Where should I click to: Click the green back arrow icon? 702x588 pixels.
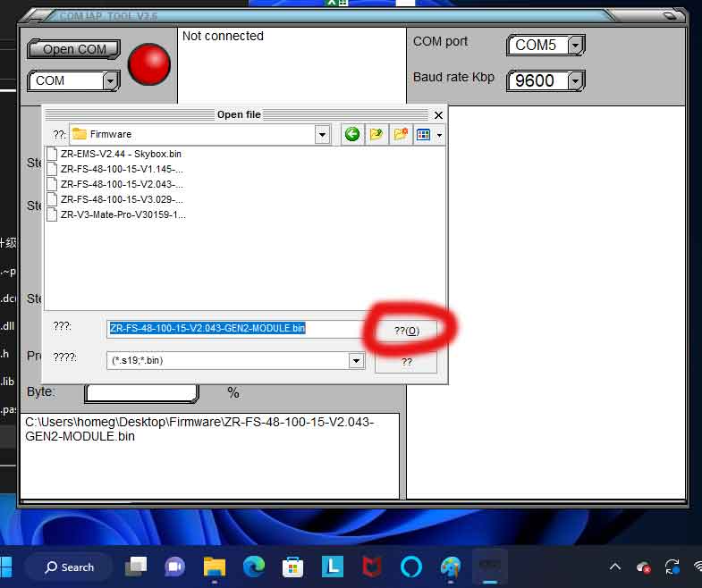point(352,134)
